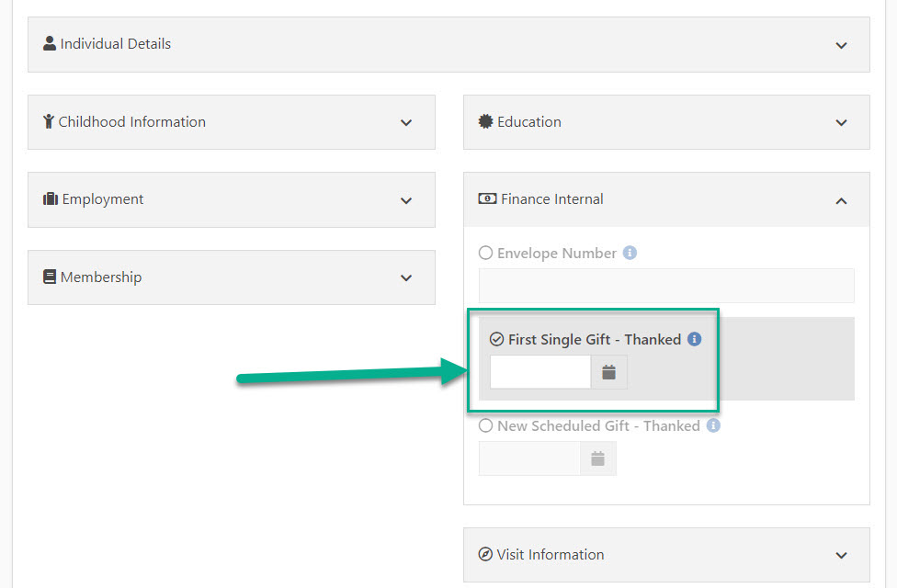Image resolution: width=897 pixels, height=588 pixels.
Task: Click the money icon beside Finance Internal
Action: tap(487, 198)
